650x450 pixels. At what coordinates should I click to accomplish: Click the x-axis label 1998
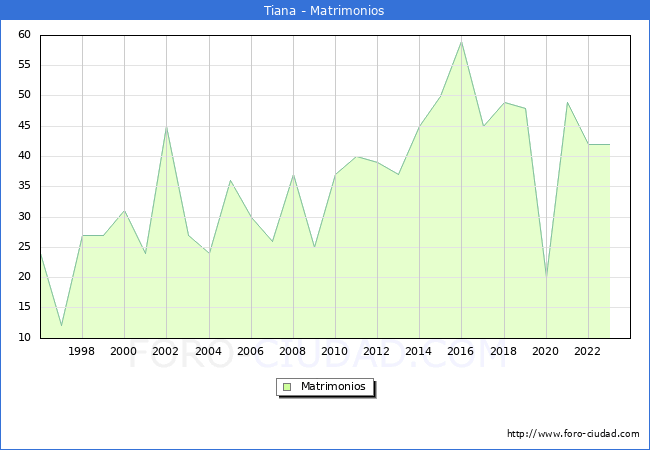[81, 351]
